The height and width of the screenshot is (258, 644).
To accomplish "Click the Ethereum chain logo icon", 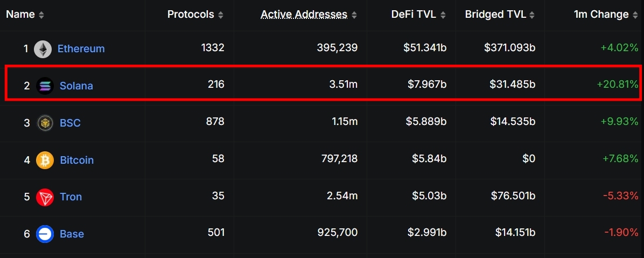I will click(43, 49).
